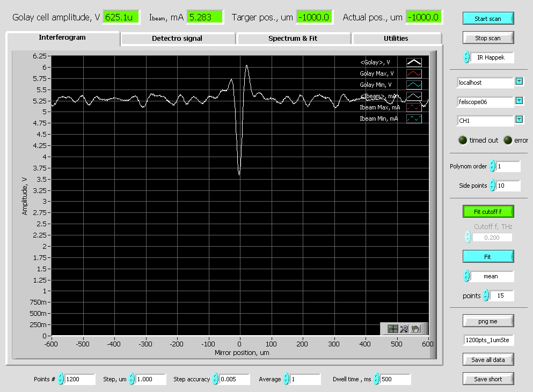Open the Utilities tab
The width and height of the screenshot is (533, 392).
click(x=396, y=39)
